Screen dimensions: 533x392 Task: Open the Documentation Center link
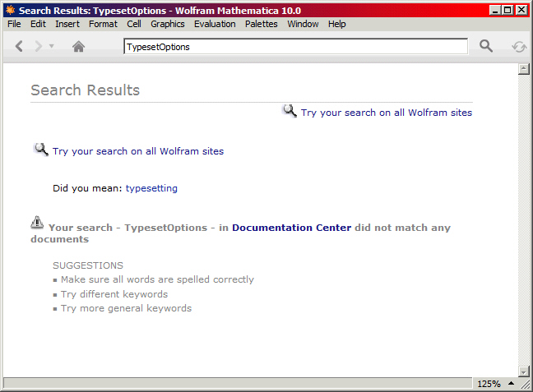pyautogui.click(x=292, y=228)
